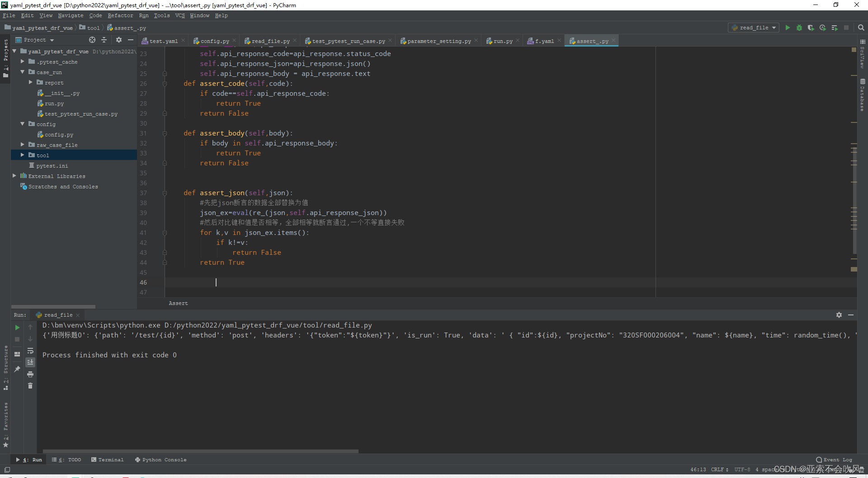Click the Project panel horizontal scrollbar
This screenshot has height=478, width=868.
point(53,306)
